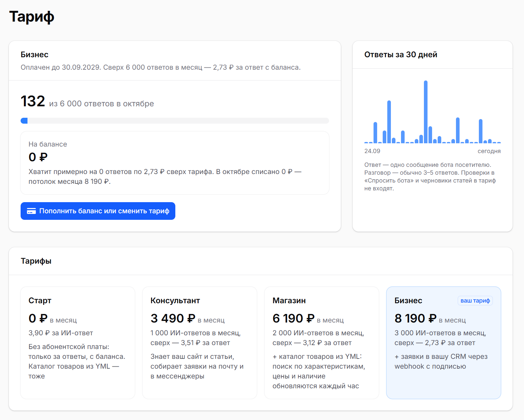Click the 'сегодня' chart axis label
The width and height of the screenshot is (524, 420).
tap(489, 151)
